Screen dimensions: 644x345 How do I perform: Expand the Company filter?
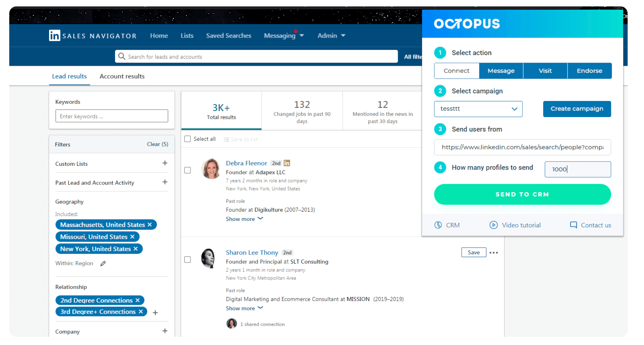click(165, 331)
